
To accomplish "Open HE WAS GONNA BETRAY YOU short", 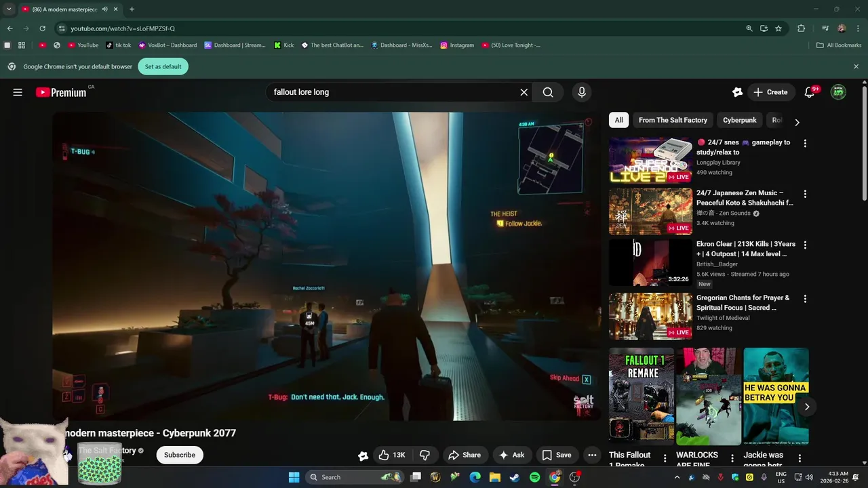I will pyautogui.click(x=776, y=396).
